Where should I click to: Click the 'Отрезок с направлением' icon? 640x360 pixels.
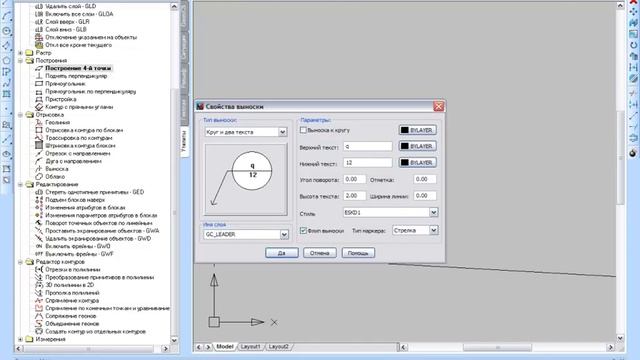point(39,153)
